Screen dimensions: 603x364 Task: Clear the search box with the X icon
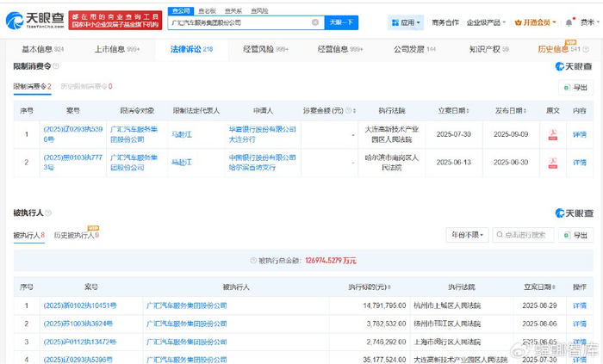pos(315,22)
